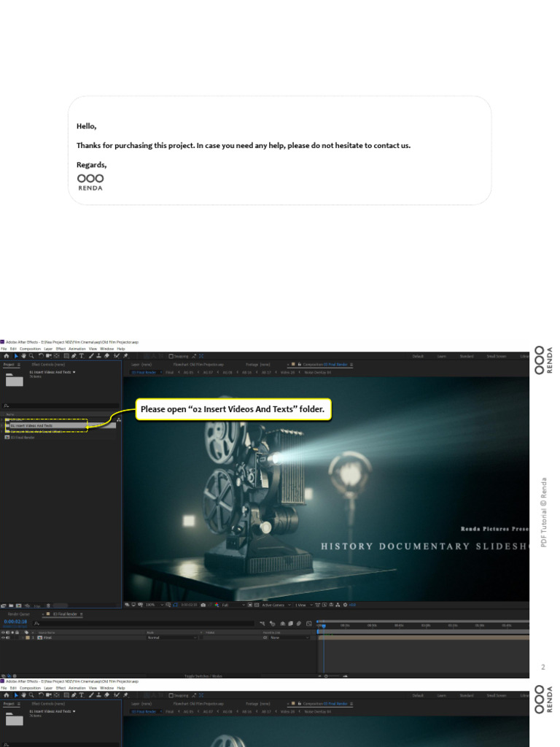The image size is (560, 747).
Task: Mute audio of the Final layer
Action: (x=7, y=638)
